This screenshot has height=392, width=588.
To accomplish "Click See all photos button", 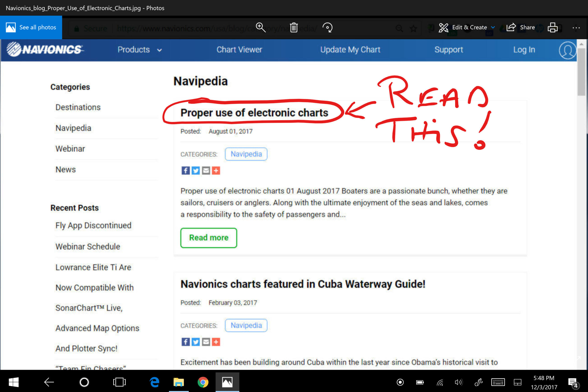I will point(31,27).
